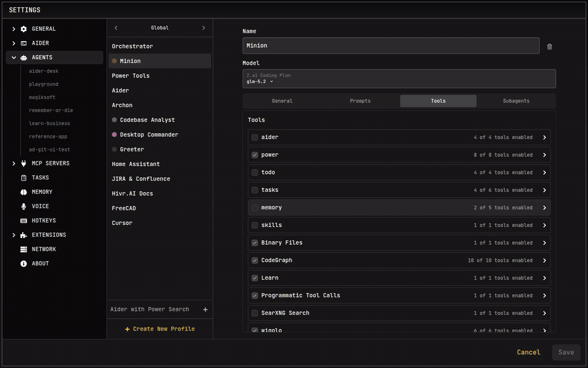Click the Hotkeys keyboard icon
The image size is (588, 368).
click(x=24, y=220)
